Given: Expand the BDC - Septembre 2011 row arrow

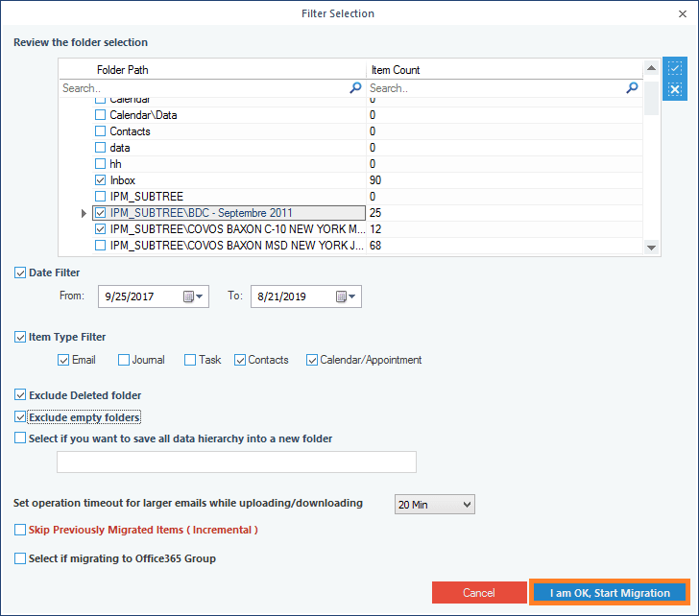Looking at the screenshot, I should [84, 213].
